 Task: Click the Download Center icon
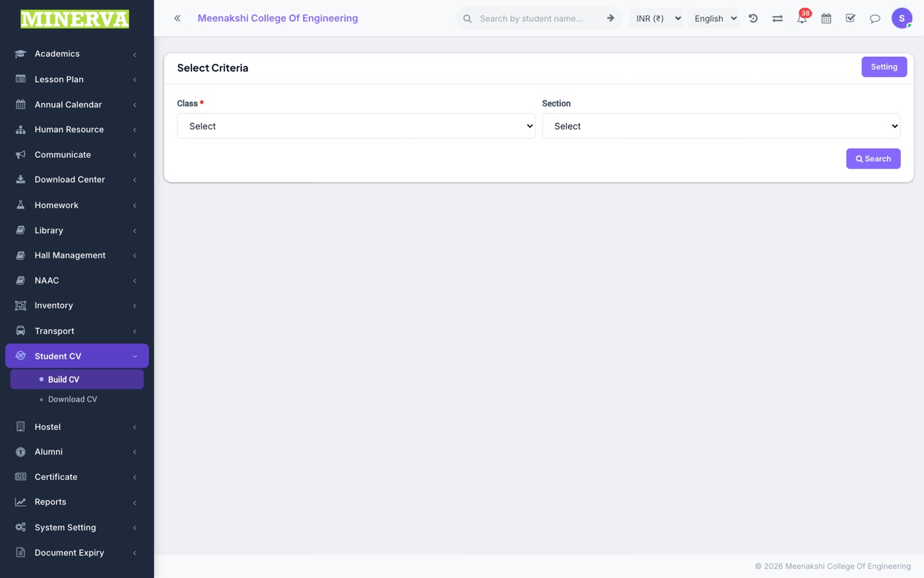point(20,180)
